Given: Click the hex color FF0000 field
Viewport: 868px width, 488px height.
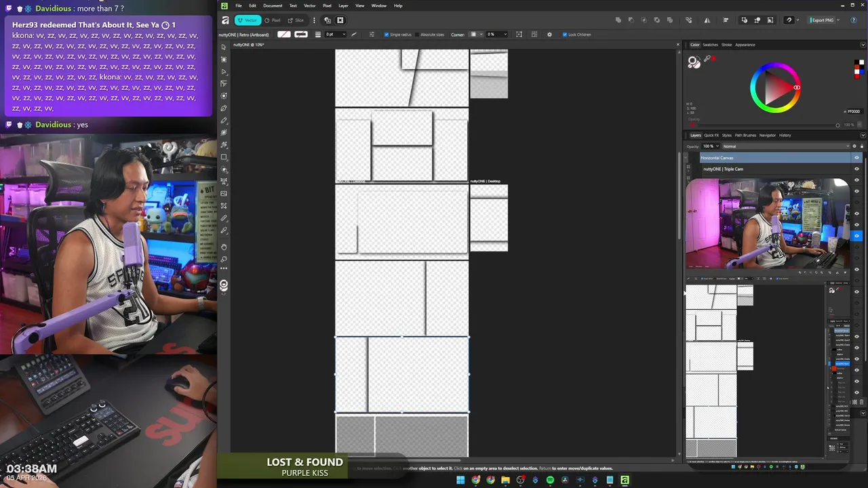Looking at the screenshot, I should tap(854, 112).
